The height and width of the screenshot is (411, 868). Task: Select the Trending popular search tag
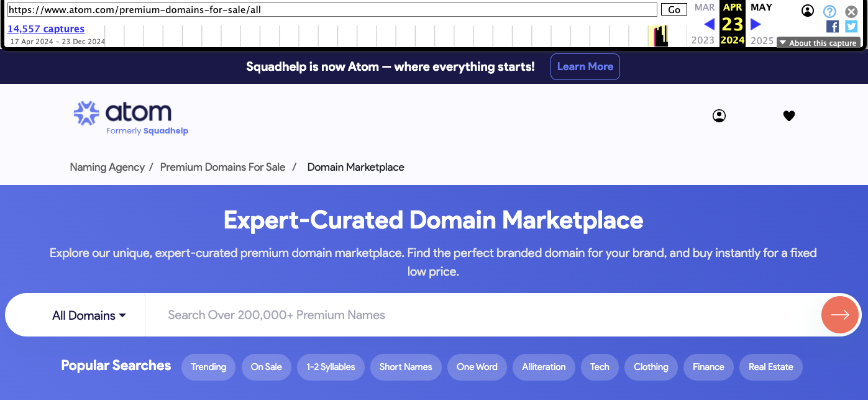click(x=208, y=367)
